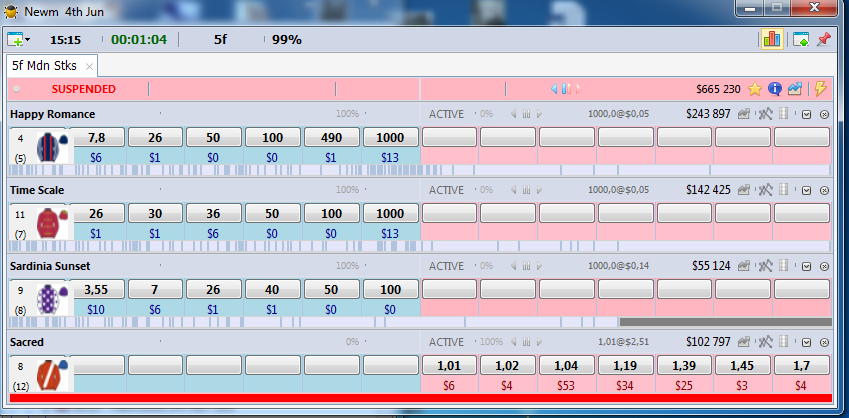Click the export window toolbar icon
849x418 pixels.
801,40
